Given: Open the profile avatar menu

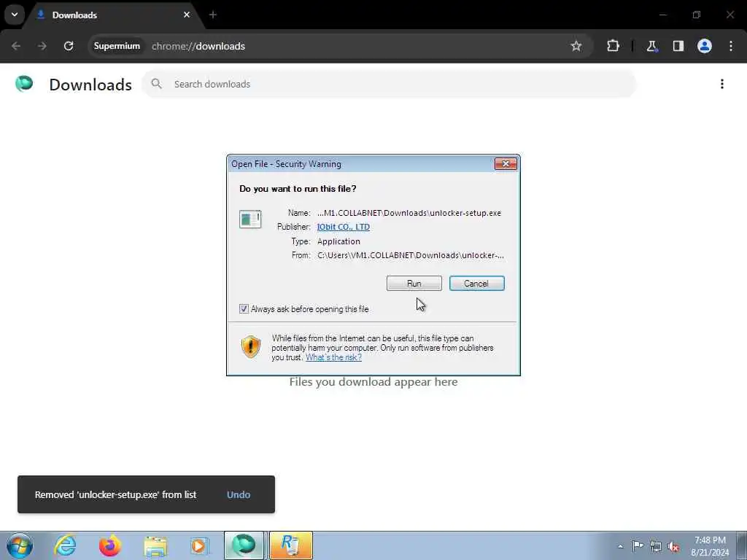Looking at the screenshot, I should [x=705, y=46].
